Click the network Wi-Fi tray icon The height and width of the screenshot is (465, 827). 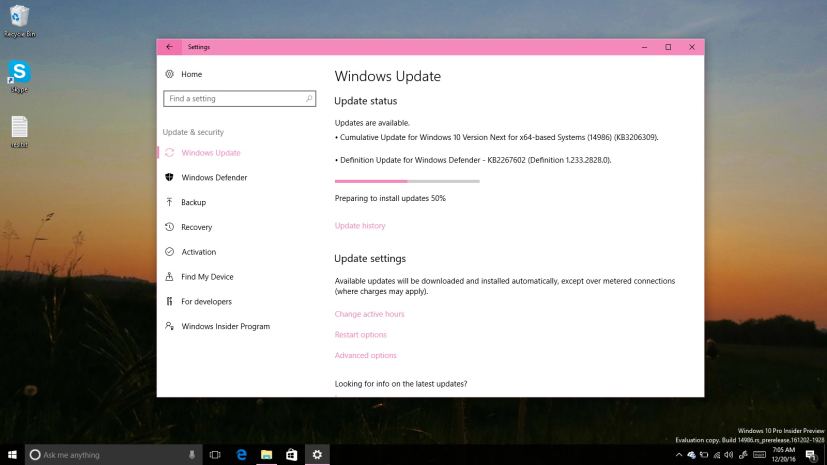click(716, 454)
